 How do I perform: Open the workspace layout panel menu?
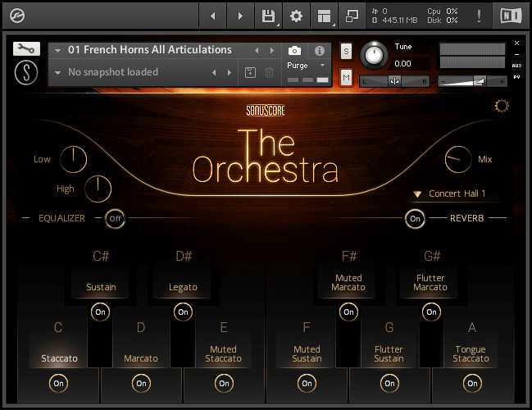click(x=324, y=16)
